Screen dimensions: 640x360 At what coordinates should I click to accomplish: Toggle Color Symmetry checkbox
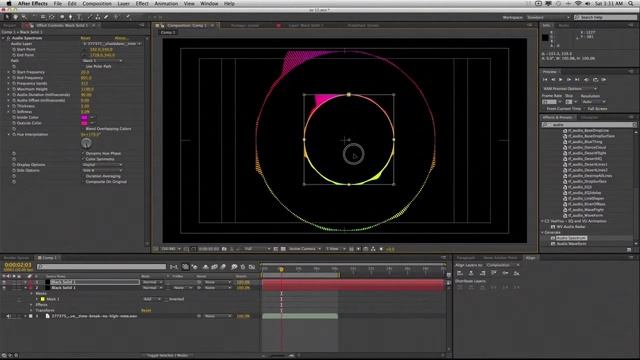click(83, 159)
